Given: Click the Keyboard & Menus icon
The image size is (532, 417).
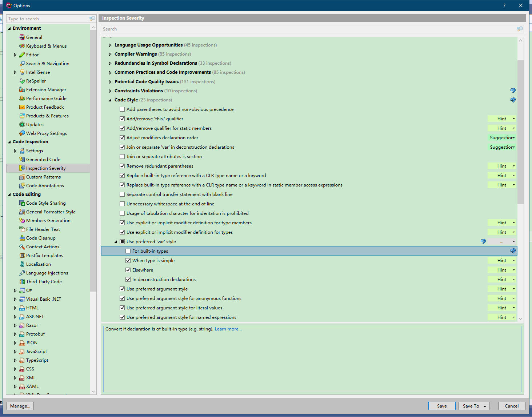Looking at the screenshot, I should [22, 46].
